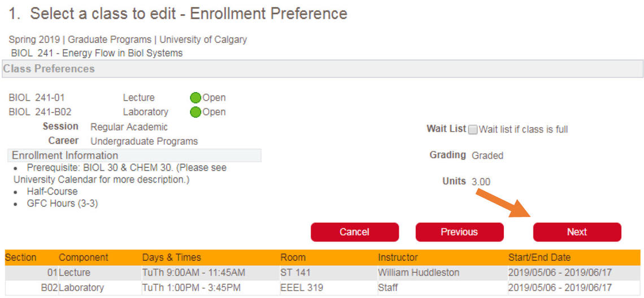Click the Half-Course bullet item

coord(52,192)
